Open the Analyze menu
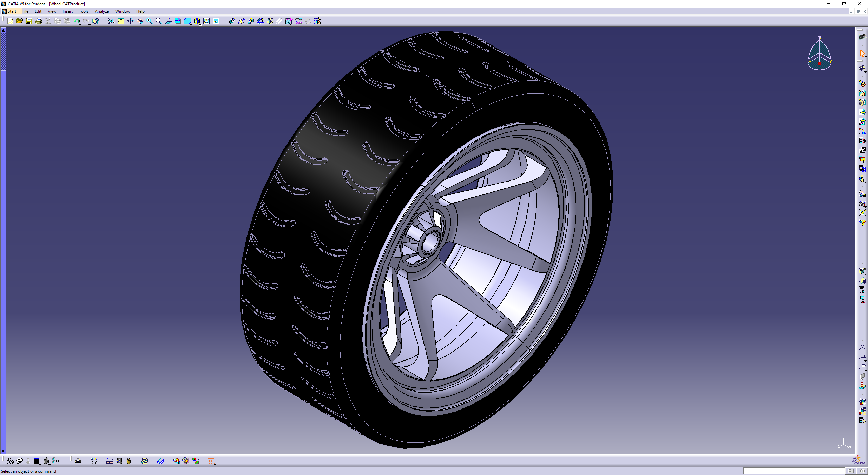Image resolution: width=868 pixels, height=475 pixels. pyautogui.click(x=102, y=11)
